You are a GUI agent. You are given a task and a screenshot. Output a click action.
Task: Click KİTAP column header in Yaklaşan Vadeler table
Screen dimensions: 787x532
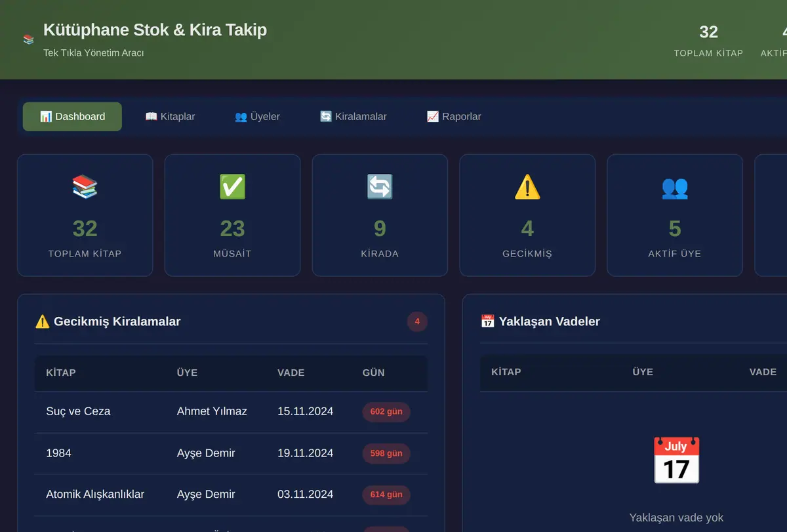tap(506, 372)
